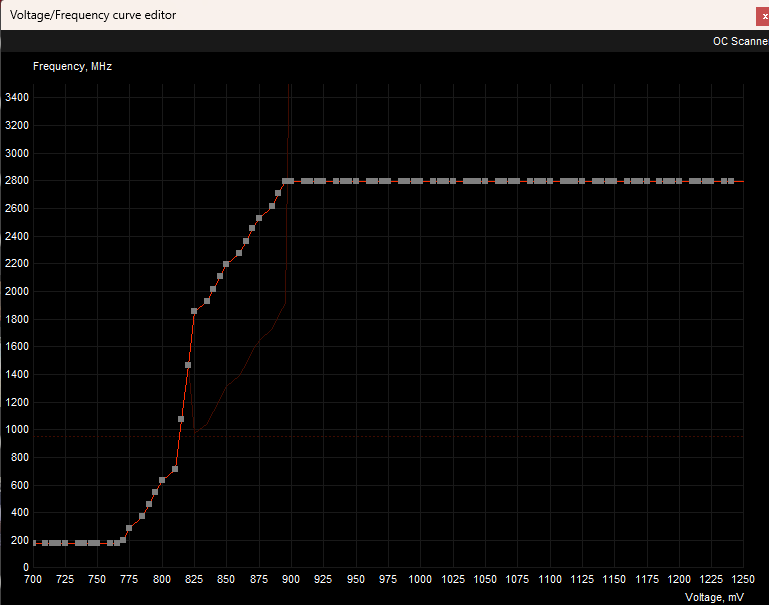Click the 'Frequency, MHz' axis label

(x=72, y=66)
